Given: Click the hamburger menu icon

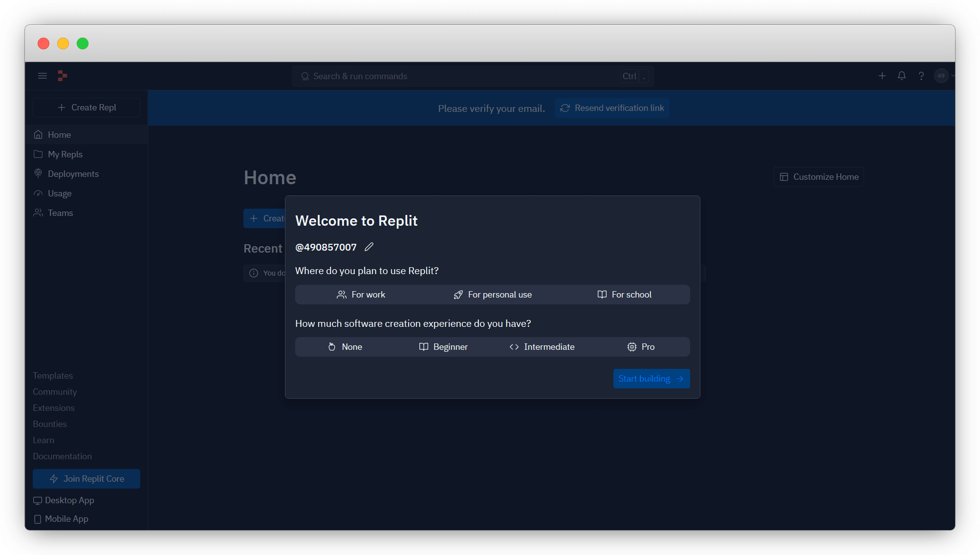Looking at the screenshot, I should [x=43, y=76].
